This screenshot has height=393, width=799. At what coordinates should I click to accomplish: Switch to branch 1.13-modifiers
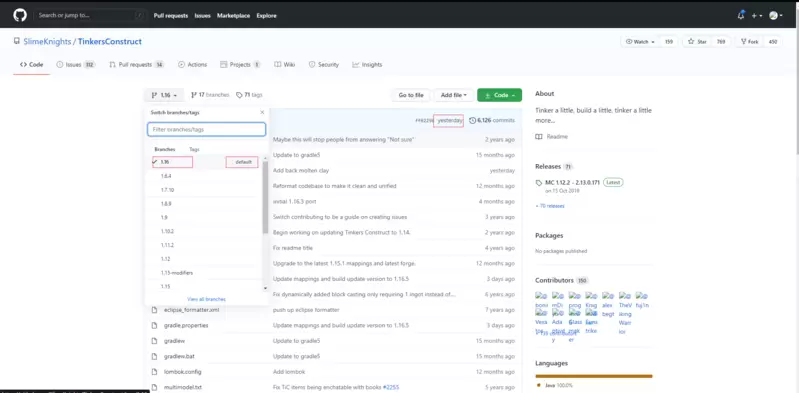[x=204, y=273]
